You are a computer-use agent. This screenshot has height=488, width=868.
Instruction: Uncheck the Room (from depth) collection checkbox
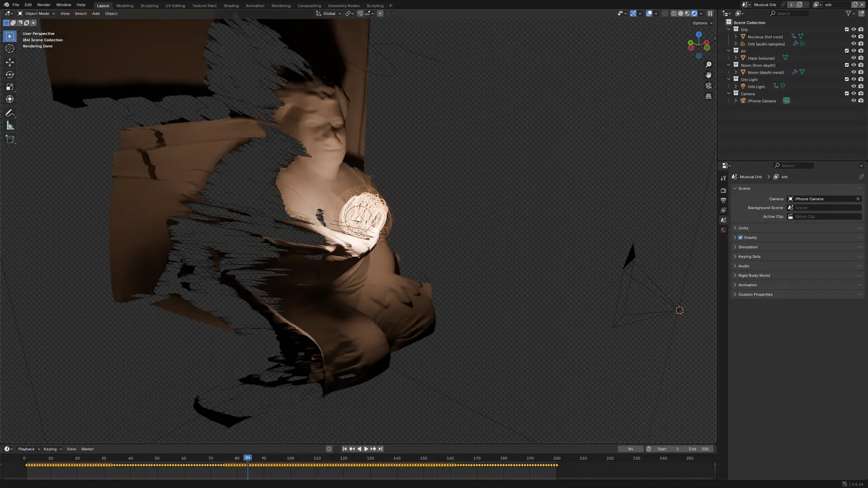pyautogui.click(x=846, y=65)
